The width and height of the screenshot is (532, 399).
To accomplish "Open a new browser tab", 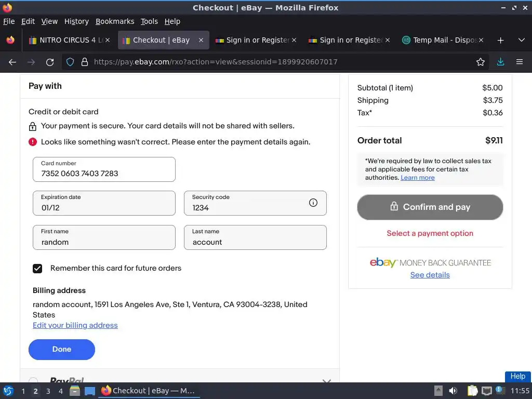I will (x=500, y=41).
